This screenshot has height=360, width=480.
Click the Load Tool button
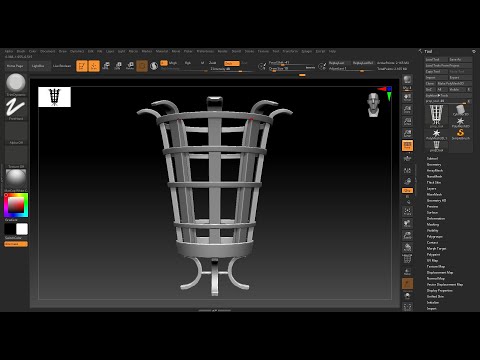point(436,59)
